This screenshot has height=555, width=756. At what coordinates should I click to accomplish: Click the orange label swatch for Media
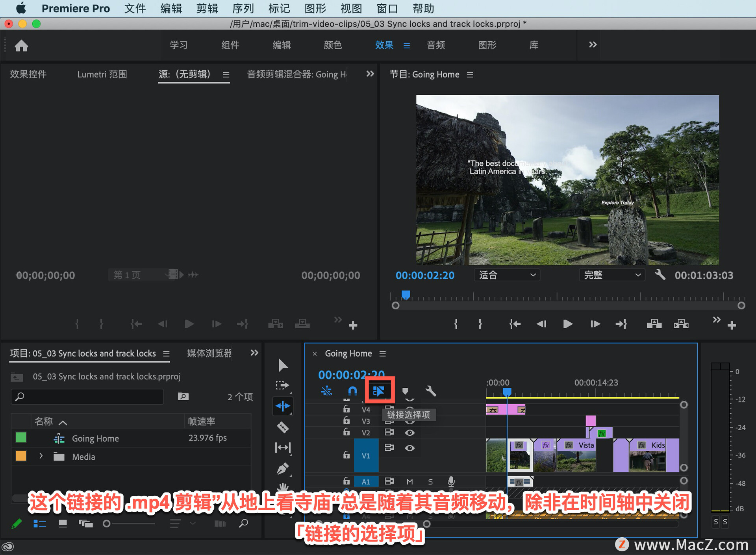point(21,456)
